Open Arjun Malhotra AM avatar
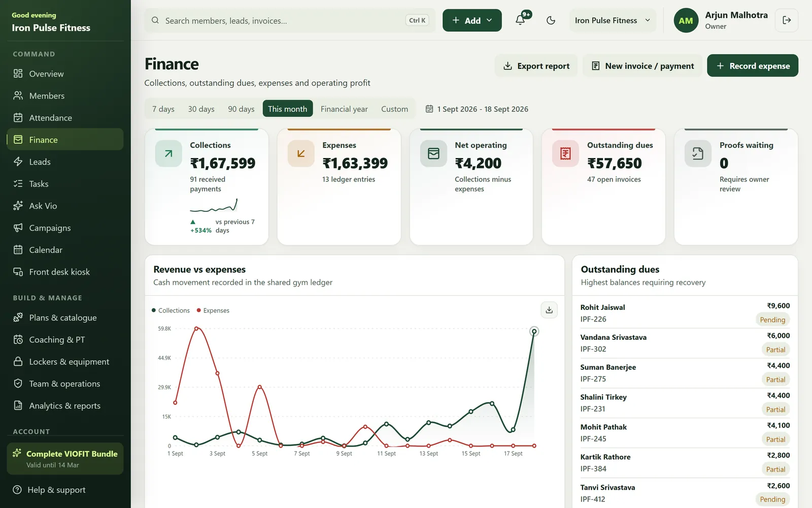The height and width of the screenshot is (508, 812). coord(686,20)
